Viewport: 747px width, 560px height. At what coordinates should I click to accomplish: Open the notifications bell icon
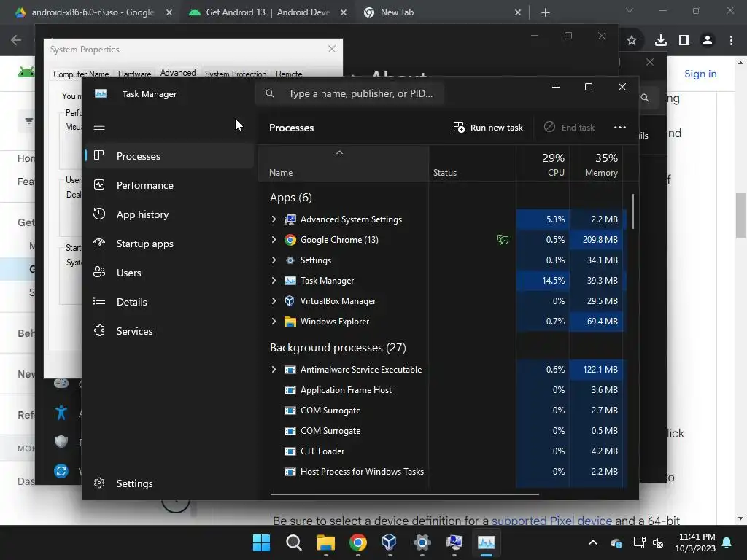727,542
